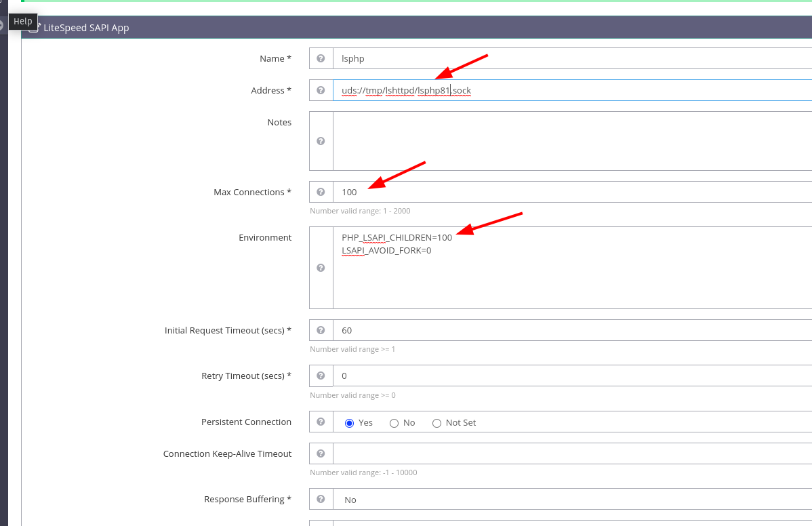Click the edit icon beside LiteSpeed SAPI App
This screenshot has width=812, height=526.
click(x=34, y=27)
